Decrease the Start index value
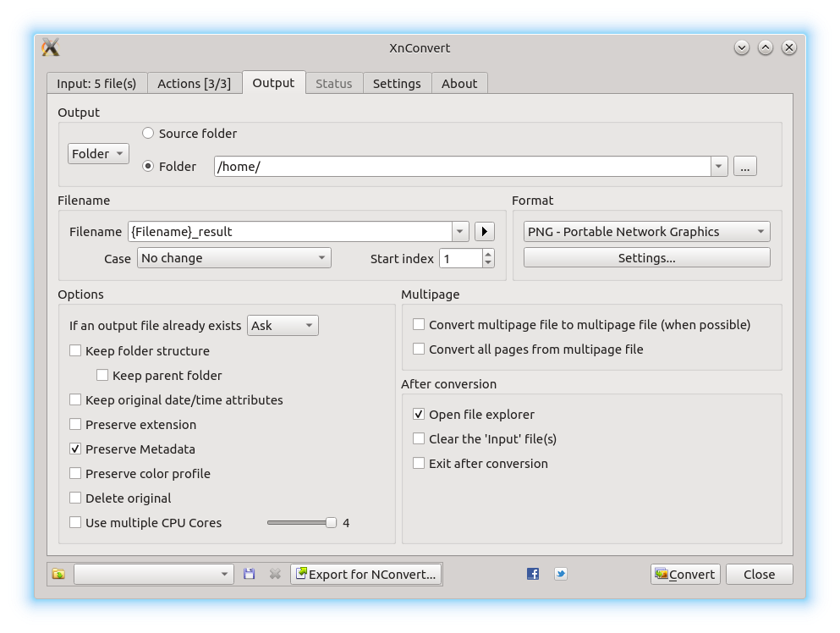The height and width of the screenshot is (633, 840). pyautogui.click(x=488, y=262)
